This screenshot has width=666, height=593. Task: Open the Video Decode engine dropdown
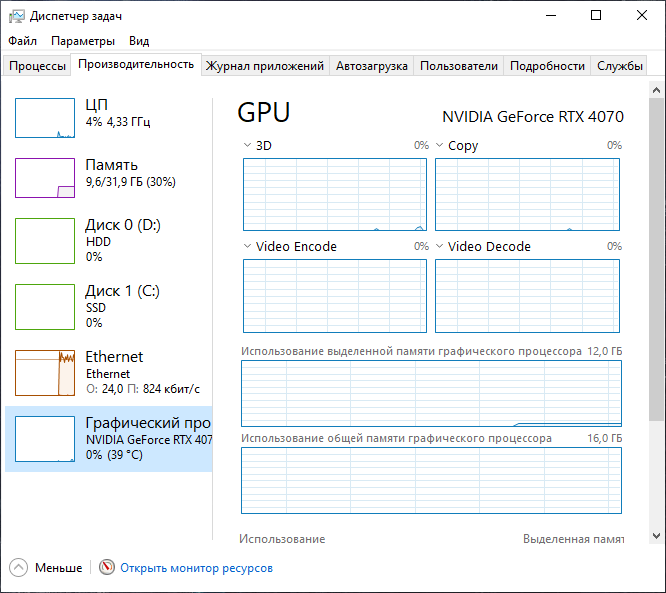tap(440, 247)
